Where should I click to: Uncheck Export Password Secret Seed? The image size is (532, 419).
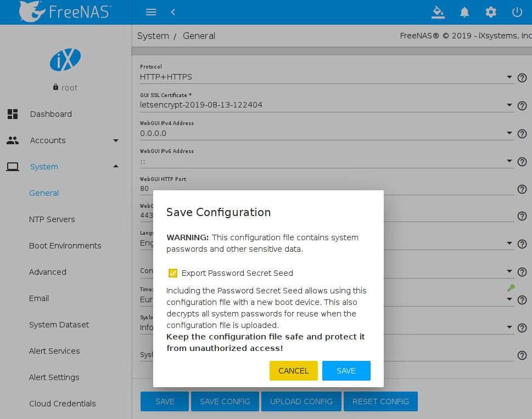[x=173, y=273]
